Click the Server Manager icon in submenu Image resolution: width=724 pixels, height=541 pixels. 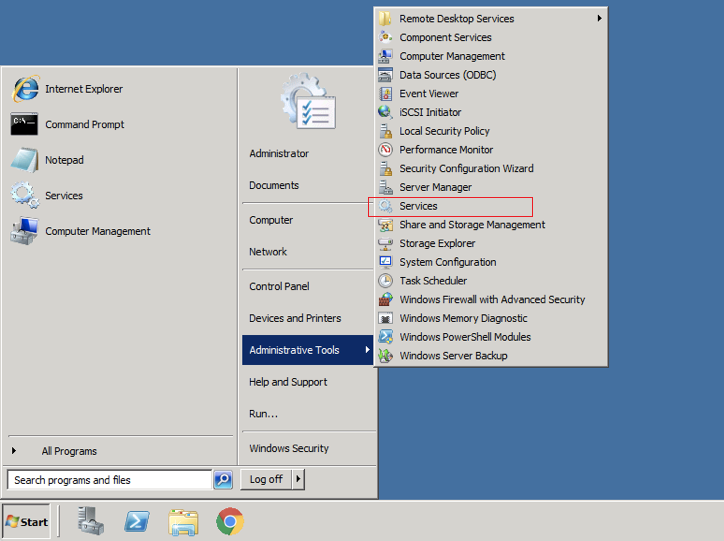pyautogui.click(x=385, y=187)
